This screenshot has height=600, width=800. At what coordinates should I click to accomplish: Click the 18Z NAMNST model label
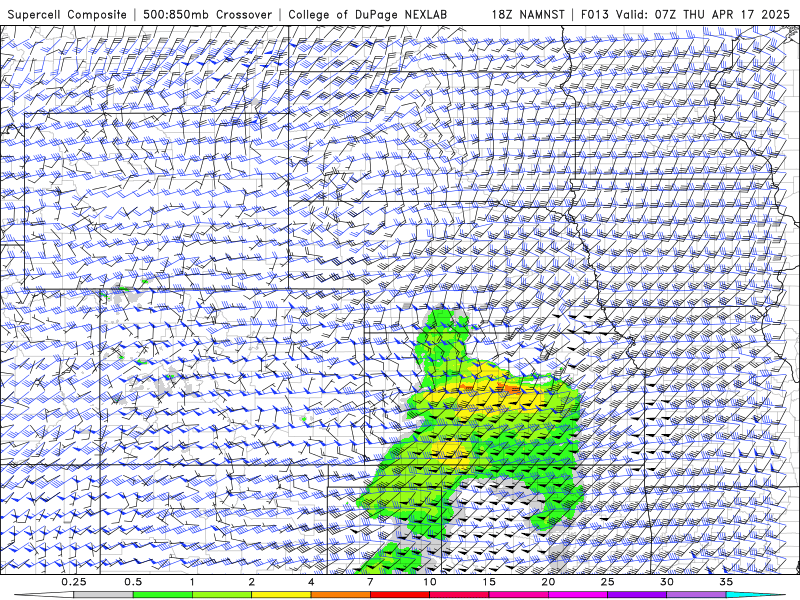pyautogui.click(x=528, y=14)
